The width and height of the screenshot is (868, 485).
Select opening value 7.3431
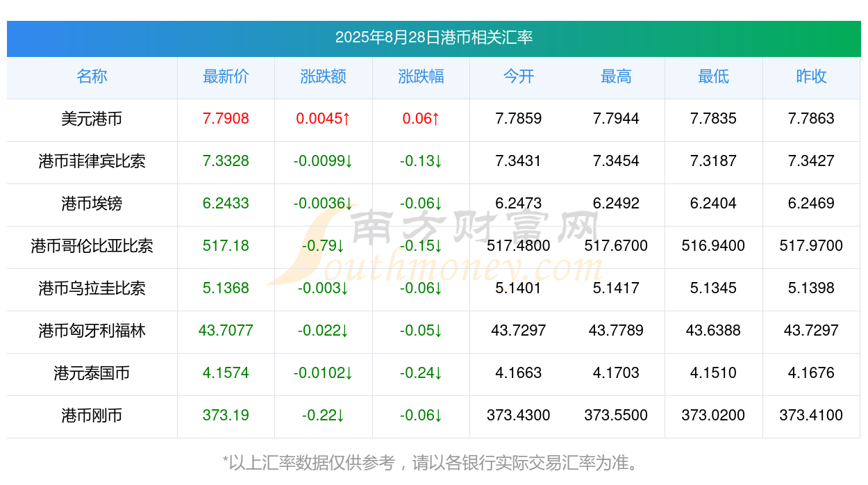click(519, 161)
